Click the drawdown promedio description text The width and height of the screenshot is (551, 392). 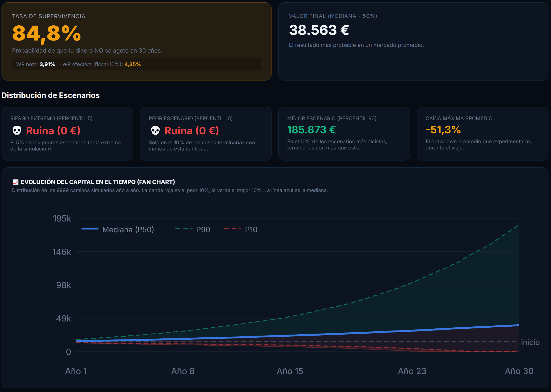tap(478, 145)
